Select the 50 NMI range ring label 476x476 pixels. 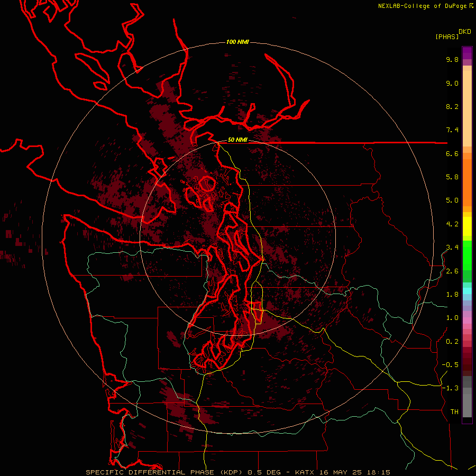[x=237, y=140]
